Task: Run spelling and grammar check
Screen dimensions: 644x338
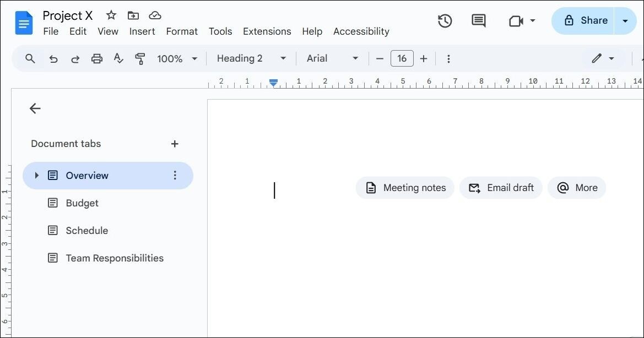Action: coord(118,59)
